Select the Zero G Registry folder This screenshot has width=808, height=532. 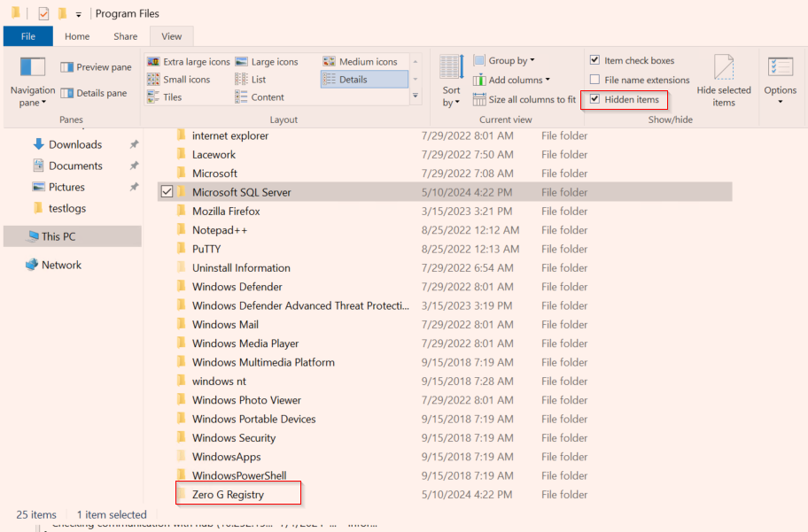click(228, 495)
